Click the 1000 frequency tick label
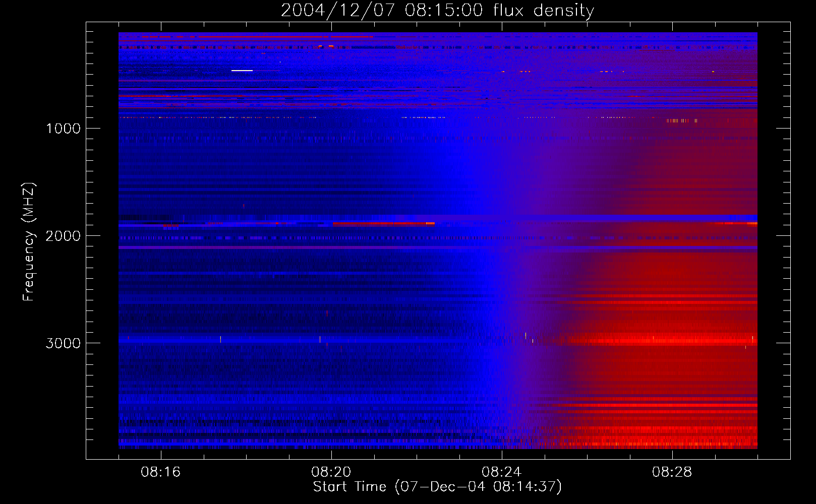 [63, 129]
